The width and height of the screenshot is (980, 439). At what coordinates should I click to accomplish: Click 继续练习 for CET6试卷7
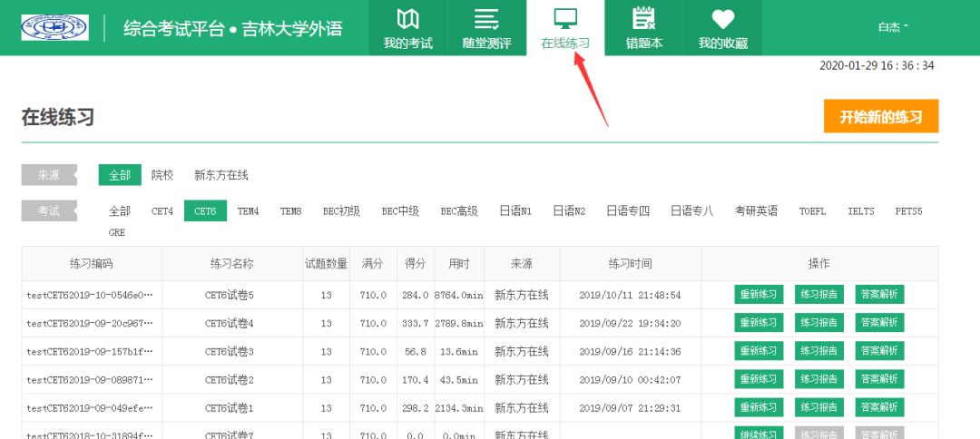point(759,434)
